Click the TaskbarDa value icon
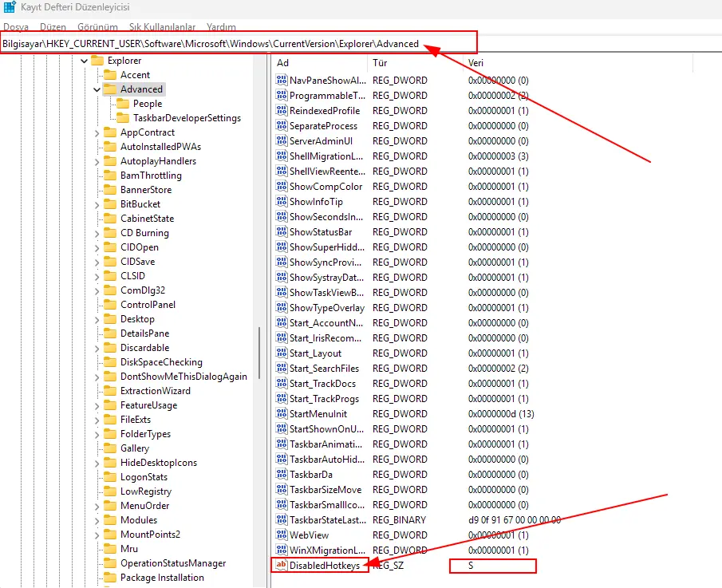The image size is (722, 588). coord(282,474)
